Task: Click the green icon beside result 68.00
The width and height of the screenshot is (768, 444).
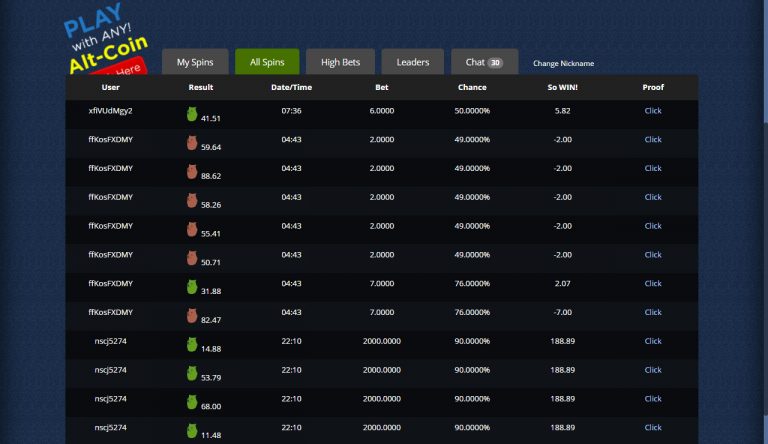Action: (192, 402)
